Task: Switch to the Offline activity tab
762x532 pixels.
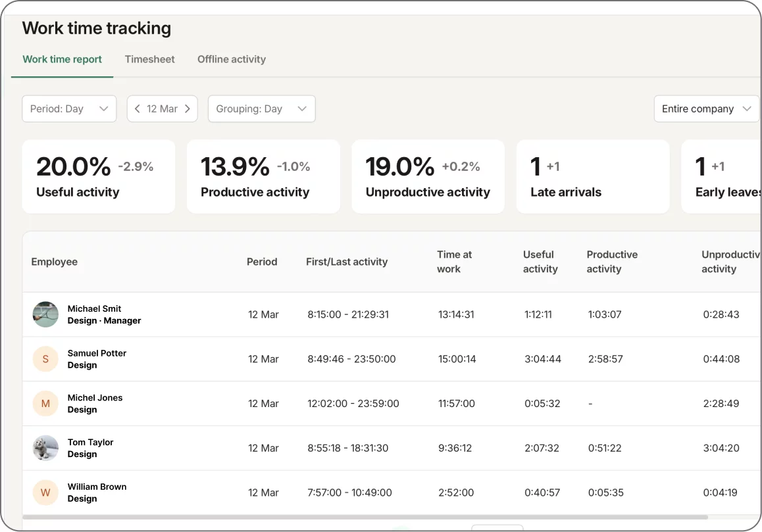Action: tap(232, 59)
